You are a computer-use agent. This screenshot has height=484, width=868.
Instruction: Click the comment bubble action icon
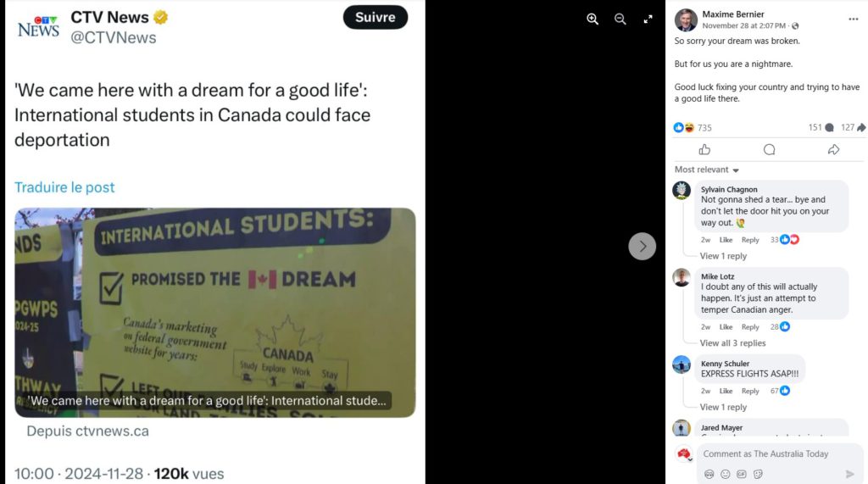(x=769, y=150)
